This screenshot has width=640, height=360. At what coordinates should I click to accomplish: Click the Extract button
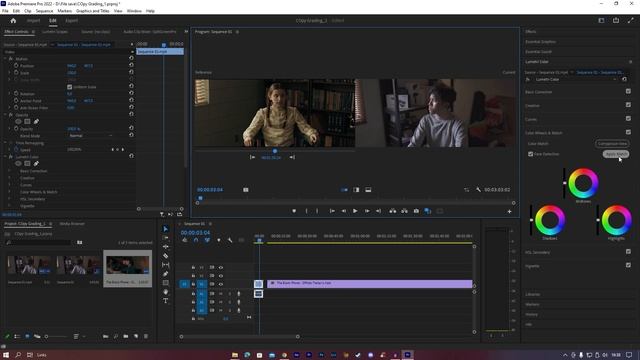tap(404, 211)
